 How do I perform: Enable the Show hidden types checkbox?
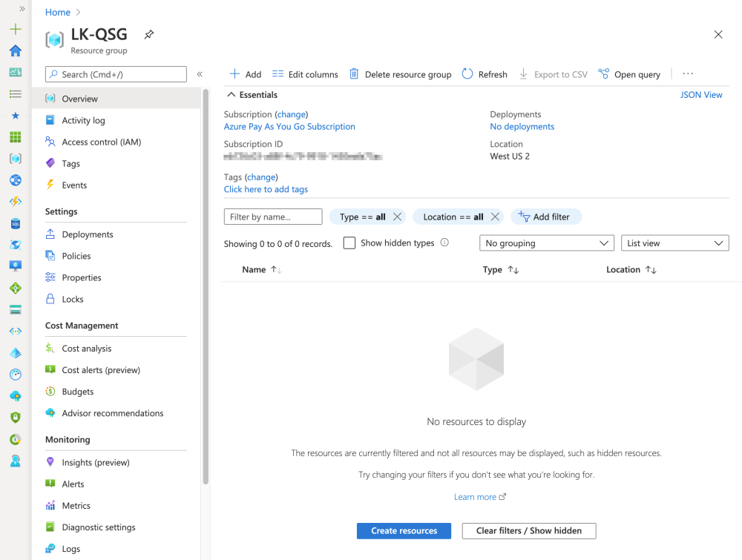(349, 243)
